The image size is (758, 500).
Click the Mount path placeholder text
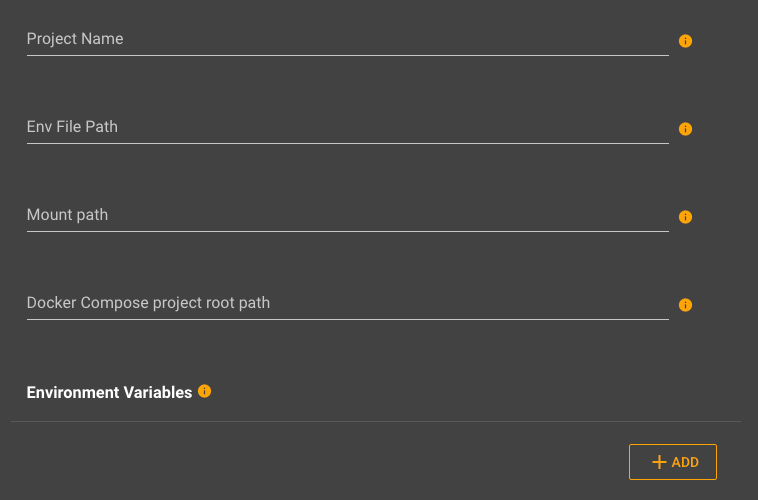(x=67, y=215)
